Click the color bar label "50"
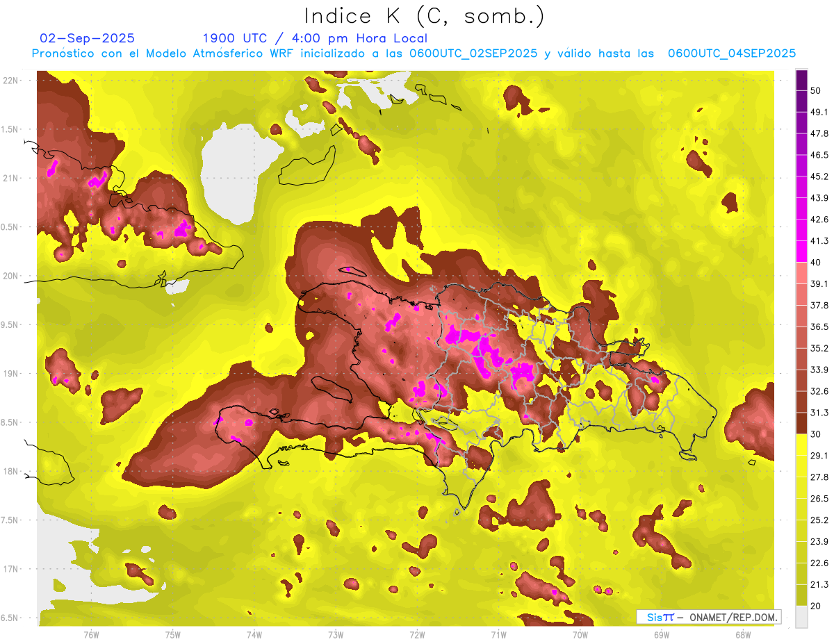The width and height of the screenshot is (834, 644). [817, 91]
